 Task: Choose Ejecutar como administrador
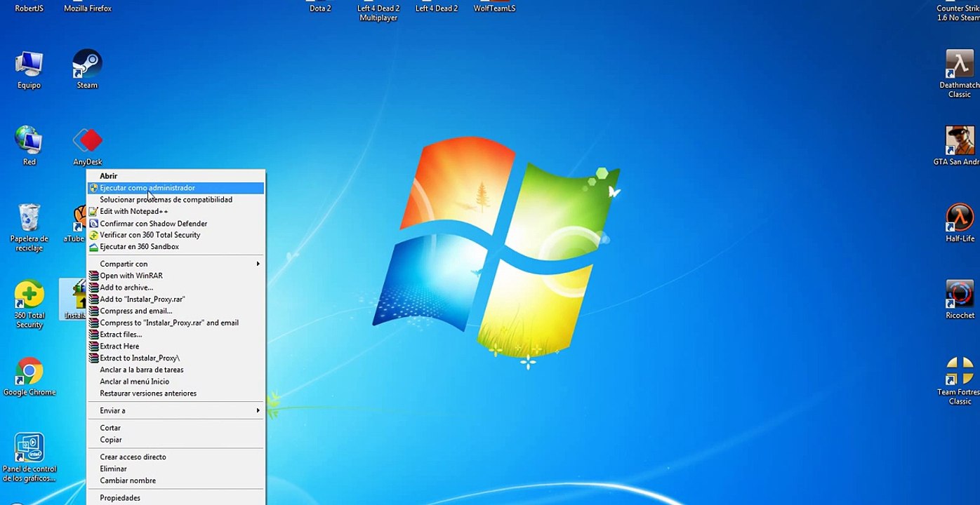tap(176, 188)
